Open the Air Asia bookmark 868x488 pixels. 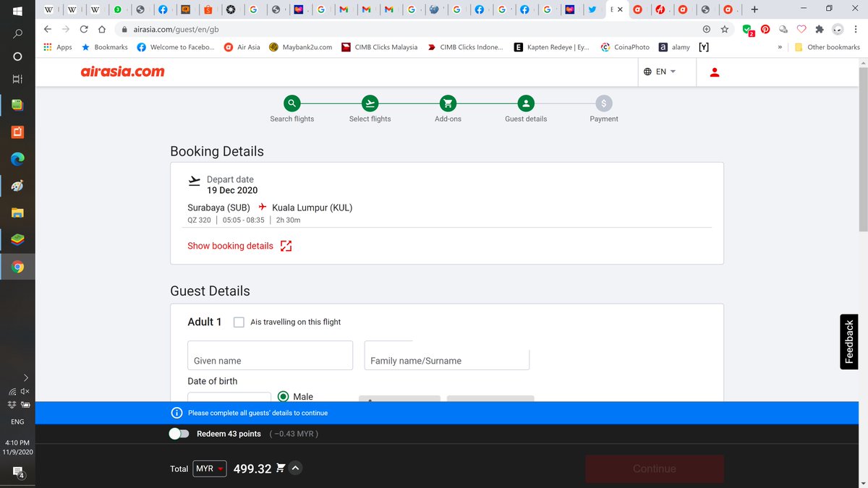242,47
